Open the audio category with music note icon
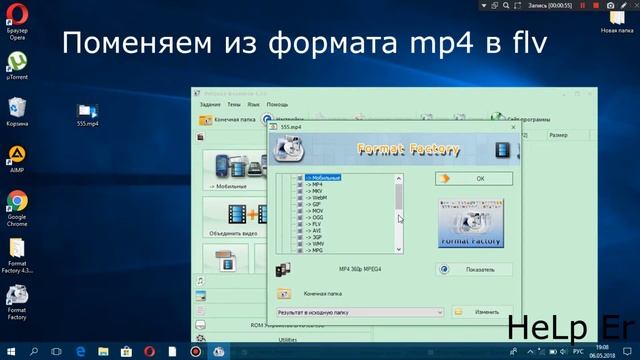The width and height of the screenshot is (640, 360). coord(200,281)
